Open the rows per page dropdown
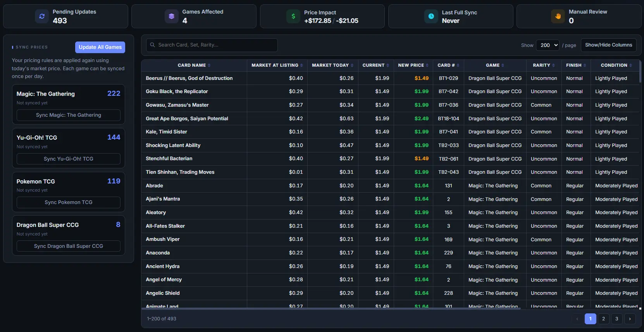This screenshot has width=644, height=332. pos(548,45)
